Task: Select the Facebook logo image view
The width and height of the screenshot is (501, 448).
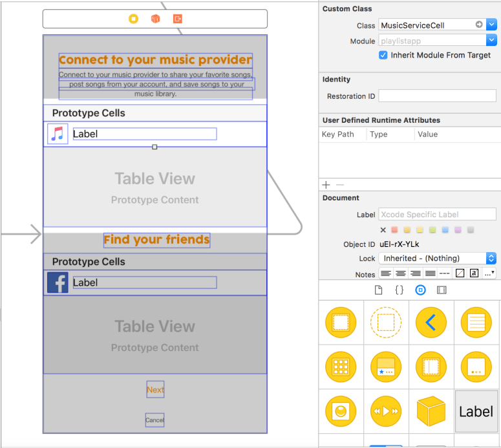Action: [x=58, y=283]
